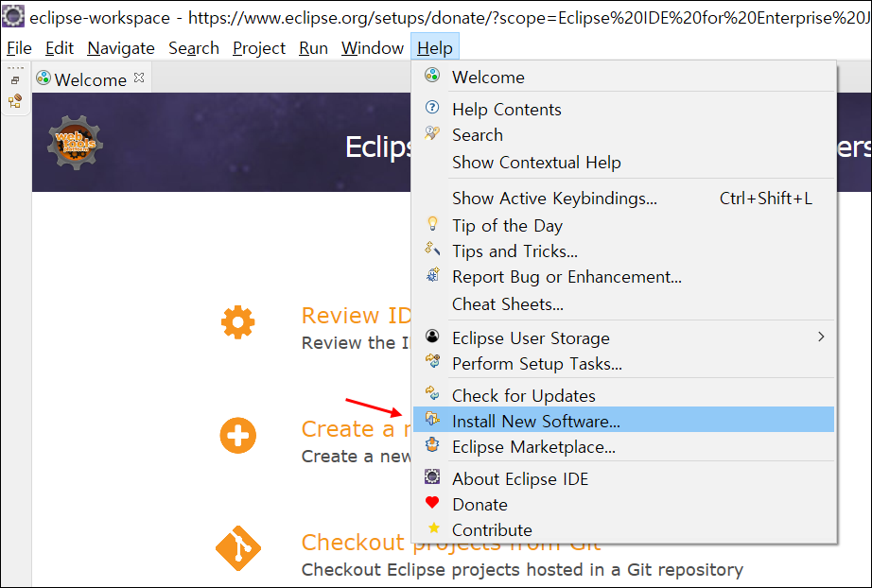The height and width of the screenshot is (588, 872).
Task: Select About Eclipse IDE entry
Action: click(x=623, y=478)
